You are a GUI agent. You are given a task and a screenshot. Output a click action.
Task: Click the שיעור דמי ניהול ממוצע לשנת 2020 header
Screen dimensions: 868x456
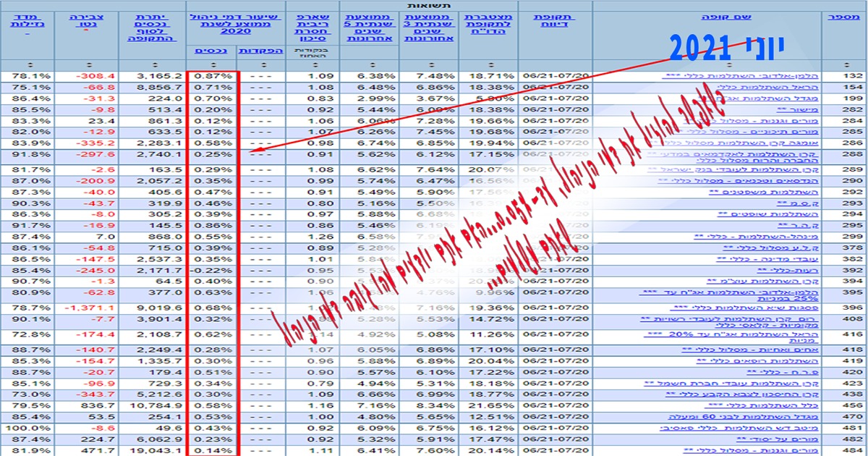(x=236, y=24)
